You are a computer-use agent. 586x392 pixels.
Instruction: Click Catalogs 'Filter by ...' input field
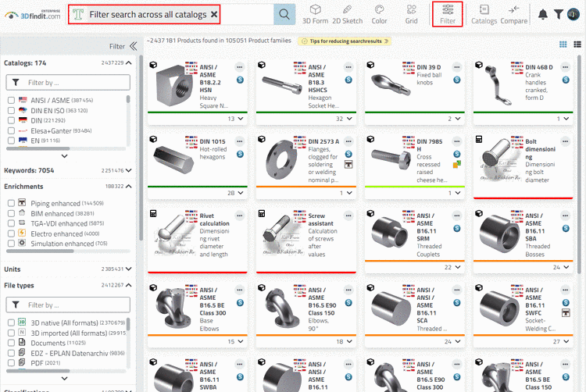pyautogui.click(x=68, y=83)
